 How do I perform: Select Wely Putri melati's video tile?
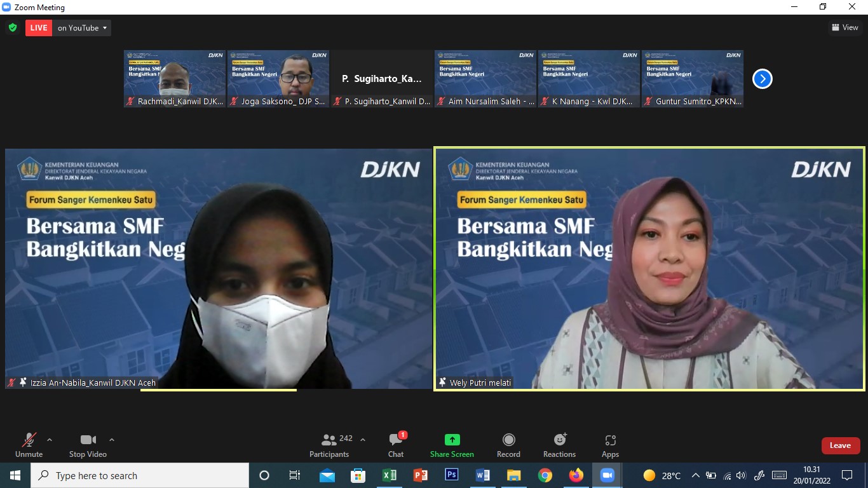pyautogui.click(x=649, y=268)
